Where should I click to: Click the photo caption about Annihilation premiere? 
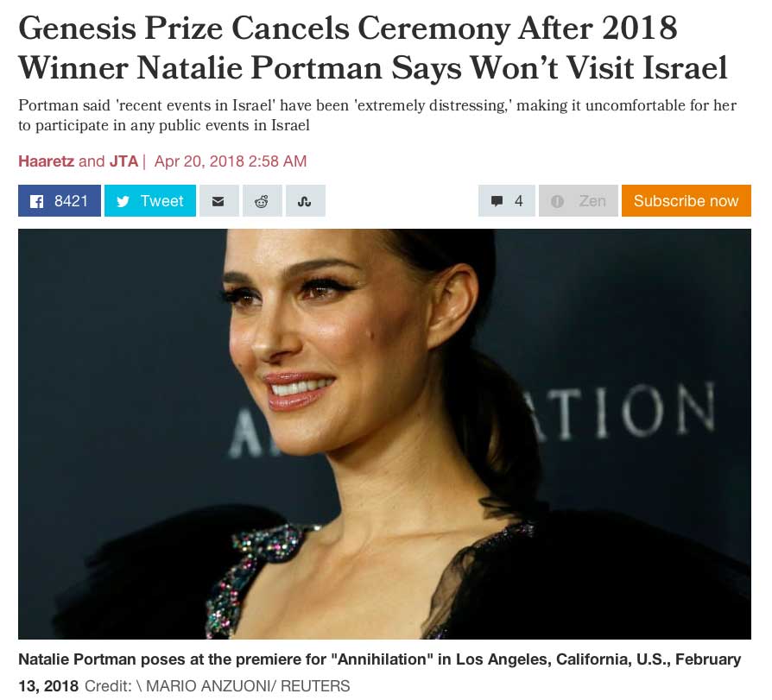coord(379,672)
